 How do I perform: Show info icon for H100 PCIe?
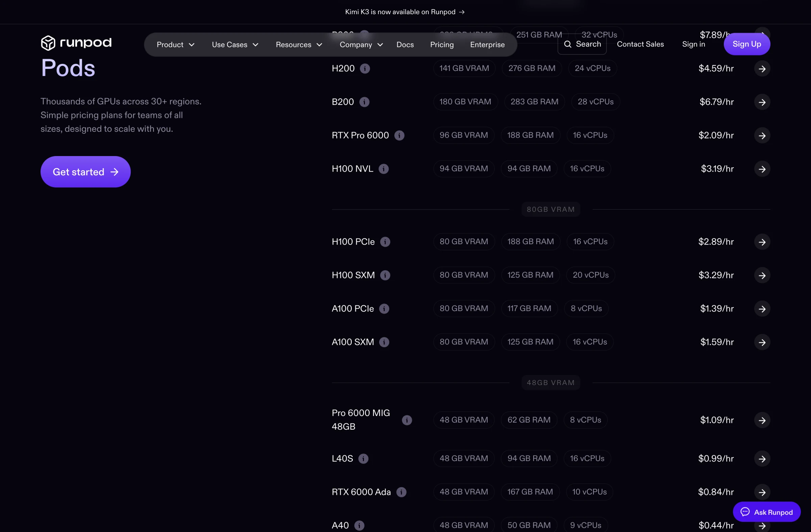coord(385,242)
